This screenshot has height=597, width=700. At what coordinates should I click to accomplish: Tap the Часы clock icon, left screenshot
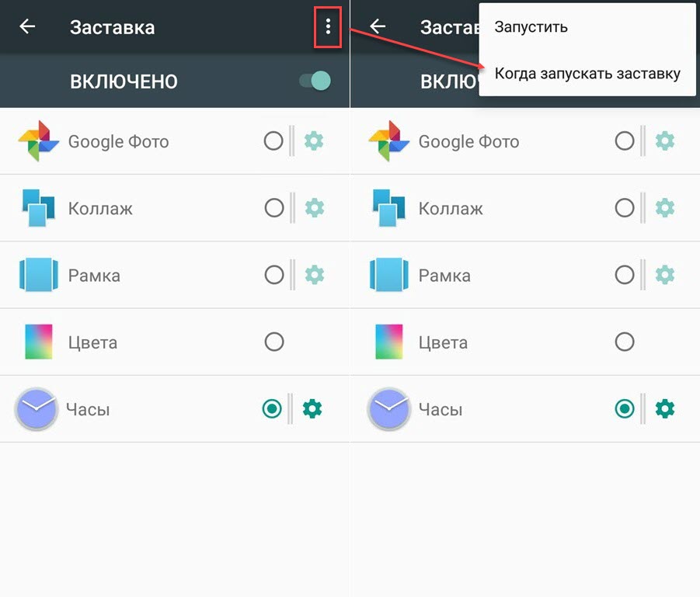pyautogui.click(x=36, y=409)
